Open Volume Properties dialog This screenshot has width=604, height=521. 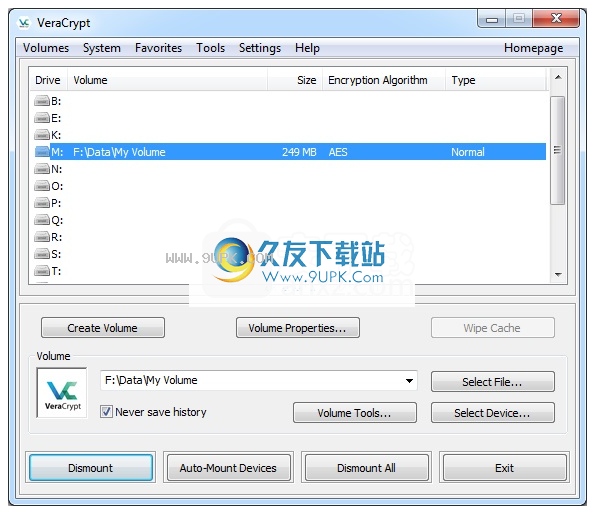tap(298, 328)
